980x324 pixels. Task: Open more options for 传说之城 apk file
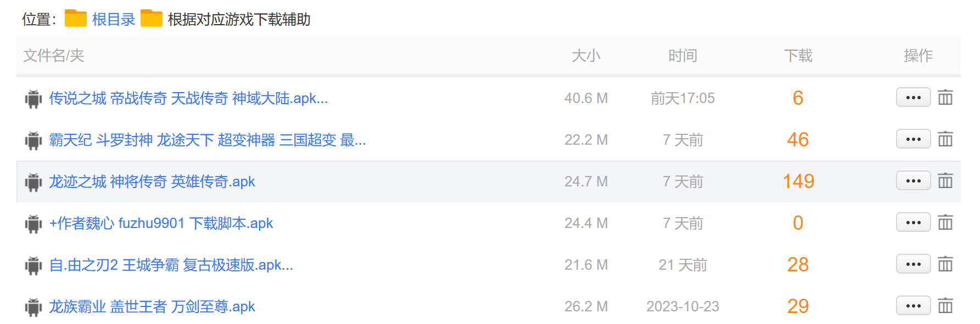913,98
